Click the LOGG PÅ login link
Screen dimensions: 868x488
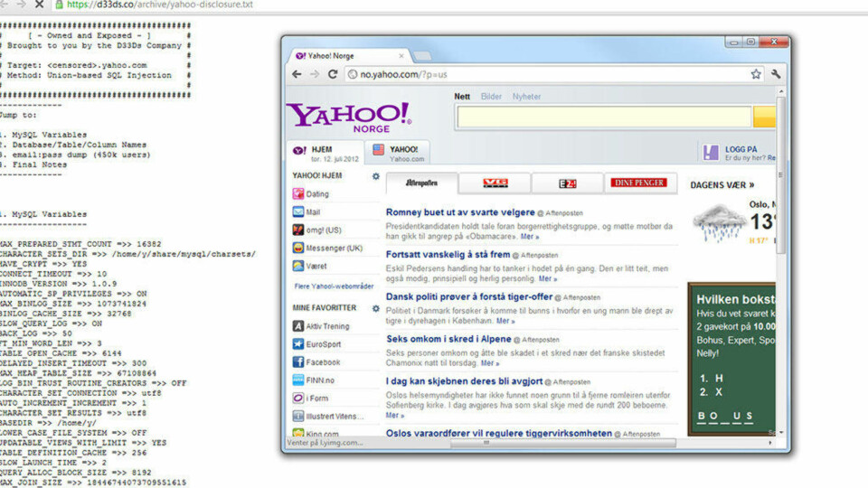pos(741,149)
